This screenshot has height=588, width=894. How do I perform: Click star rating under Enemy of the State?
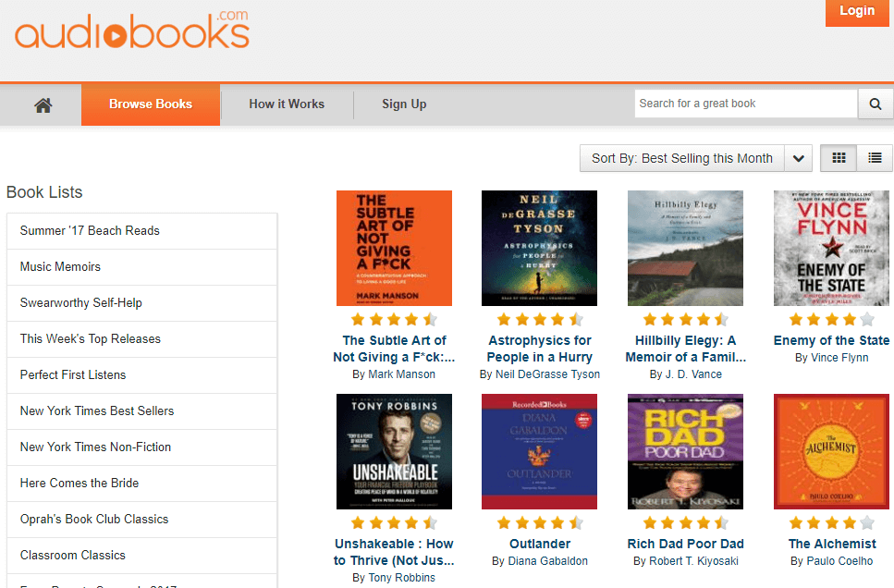pos(831,319)
